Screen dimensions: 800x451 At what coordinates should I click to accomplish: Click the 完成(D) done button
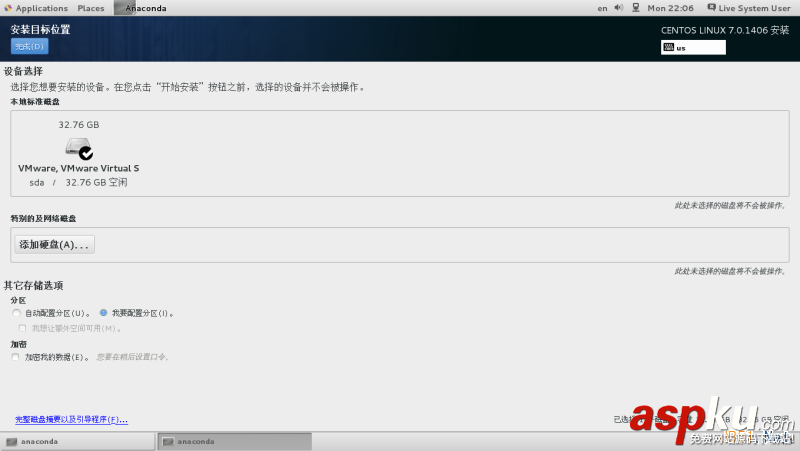[x=30, y=46]
